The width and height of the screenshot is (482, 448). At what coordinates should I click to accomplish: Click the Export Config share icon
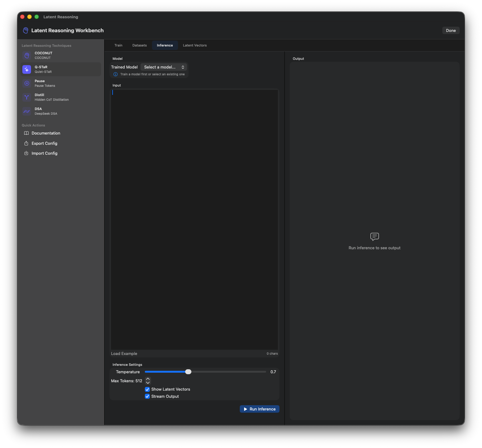point(27,143)
